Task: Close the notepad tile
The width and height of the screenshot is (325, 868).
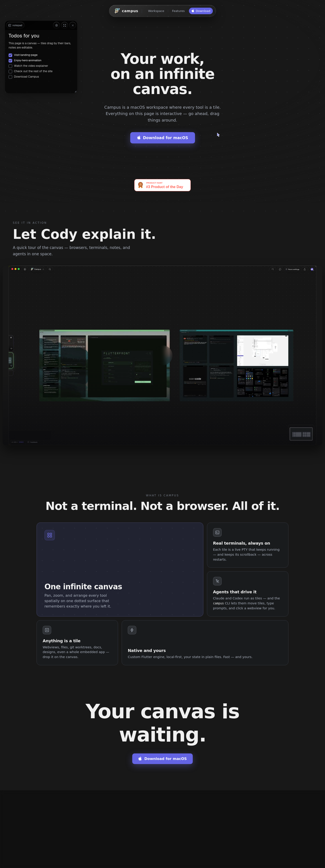Action: [x=73, y=25]
